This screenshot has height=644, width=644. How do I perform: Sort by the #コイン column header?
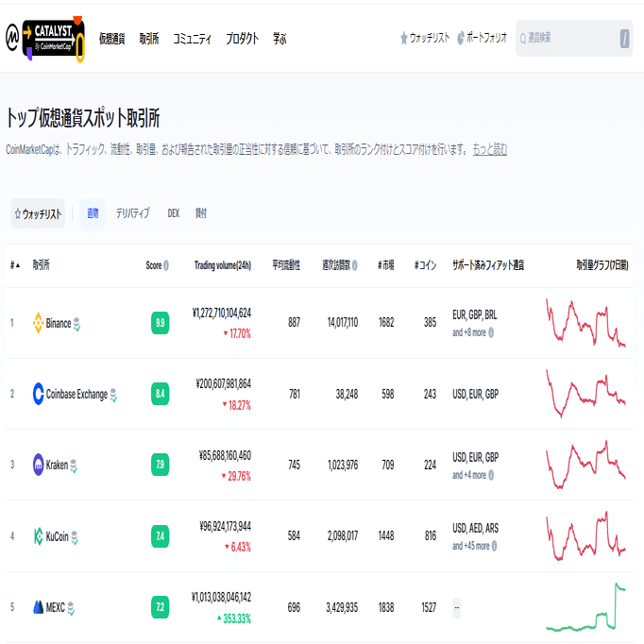pyautogui.click(x=425, y=265)
